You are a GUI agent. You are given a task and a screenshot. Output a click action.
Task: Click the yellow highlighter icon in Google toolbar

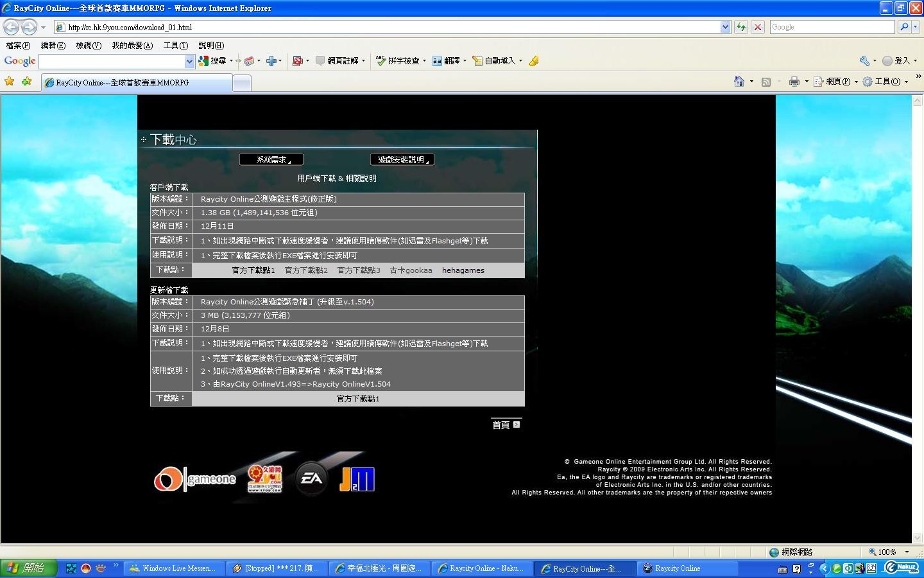coord(534,61)
